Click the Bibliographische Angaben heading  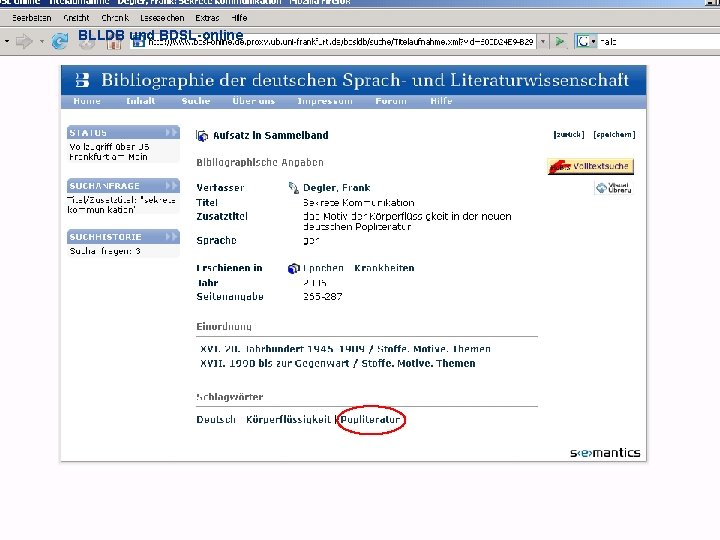point(260,163)
